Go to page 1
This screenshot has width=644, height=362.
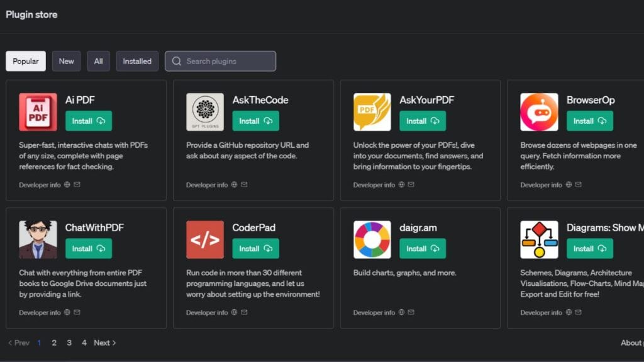[x=39, y=343]
